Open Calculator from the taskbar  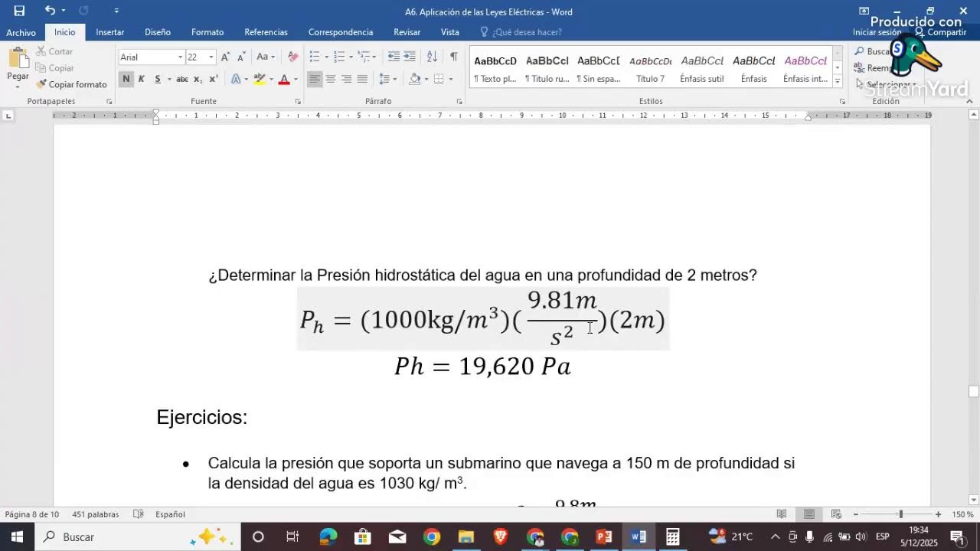click(x=673, y=536)
